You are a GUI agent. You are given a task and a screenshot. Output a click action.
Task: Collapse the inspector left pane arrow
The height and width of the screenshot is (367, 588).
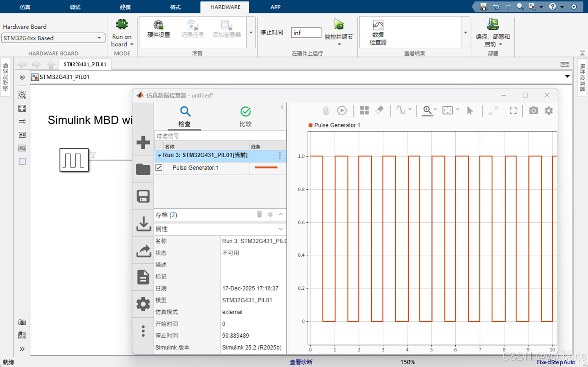tap(282, 107)
